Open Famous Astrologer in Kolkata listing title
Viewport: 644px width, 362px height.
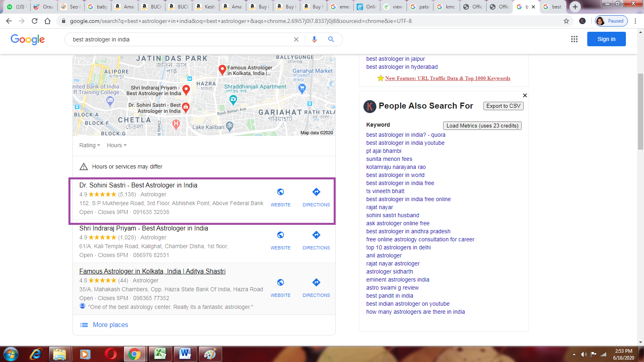click(152, 271)
